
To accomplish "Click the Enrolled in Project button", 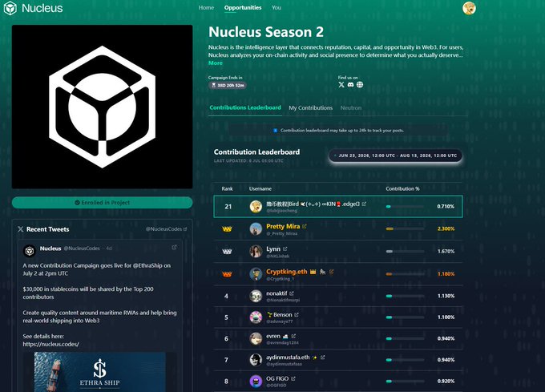I will [103, 203].
